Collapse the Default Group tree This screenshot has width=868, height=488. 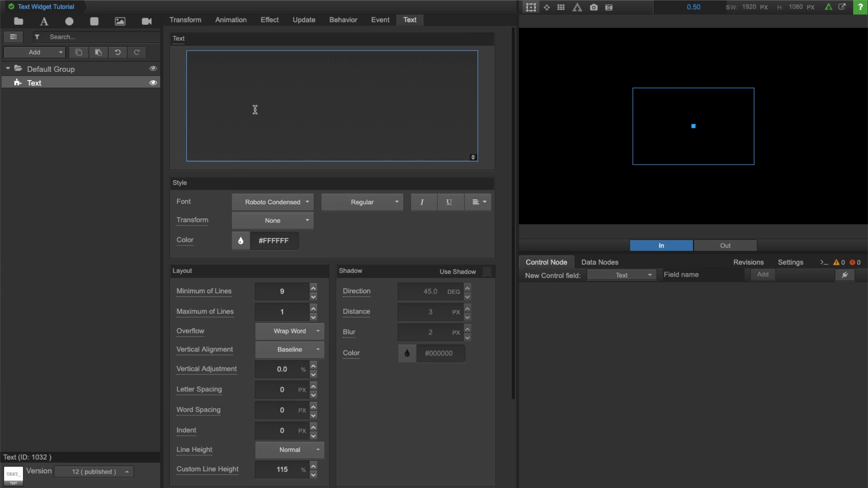coord(8,68)
